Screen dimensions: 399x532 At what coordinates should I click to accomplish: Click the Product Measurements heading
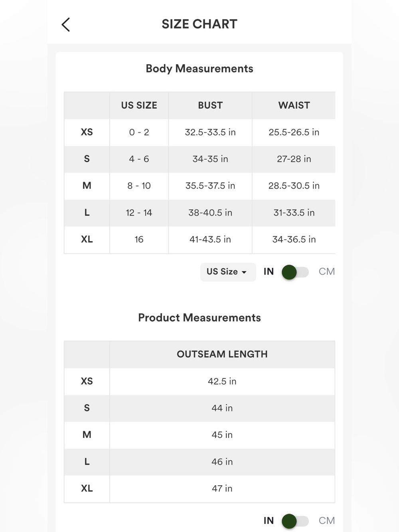pyautogui.click(x=199, y=318)
